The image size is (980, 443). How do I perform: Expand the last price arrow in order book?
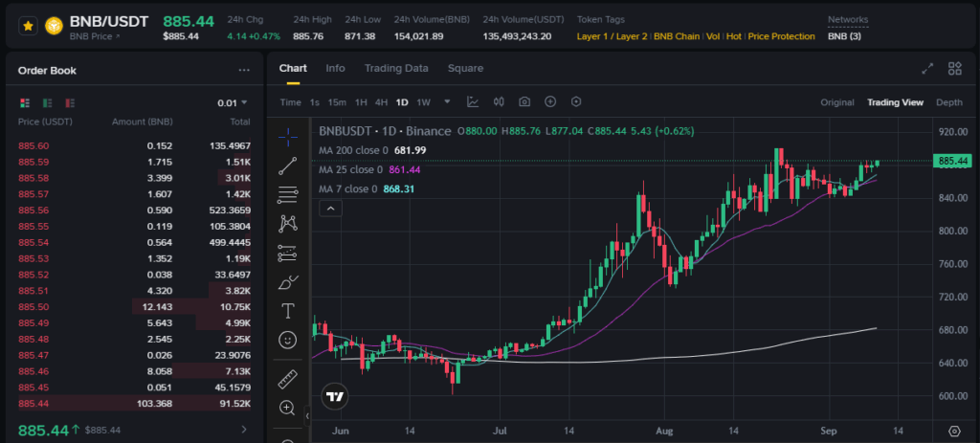pyautogui.click(x=244, y=430)
